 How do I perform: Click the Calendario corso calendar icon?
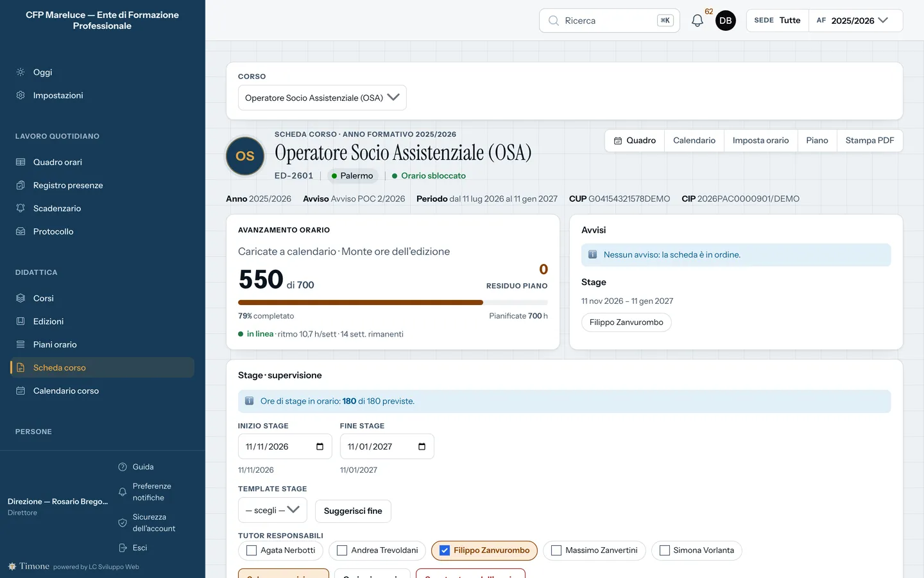click(21, 390)
